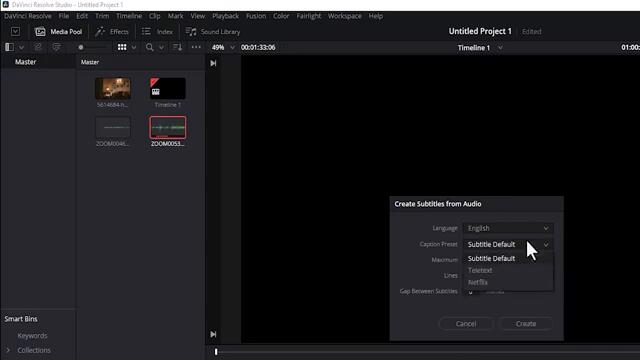
Task: Select the ZOOM0046 audio clip thumbnail
Action: pos(113,127)
